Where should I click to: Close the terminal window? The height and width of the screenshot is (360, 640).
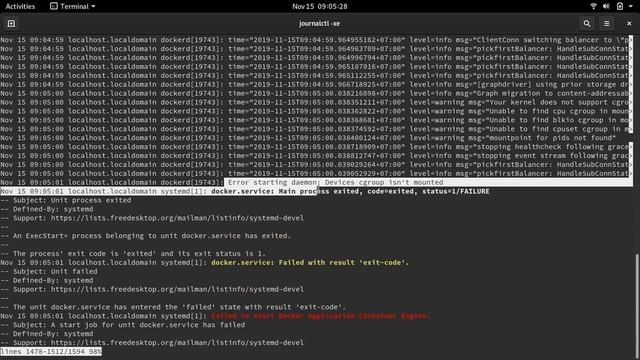(629, 24)
